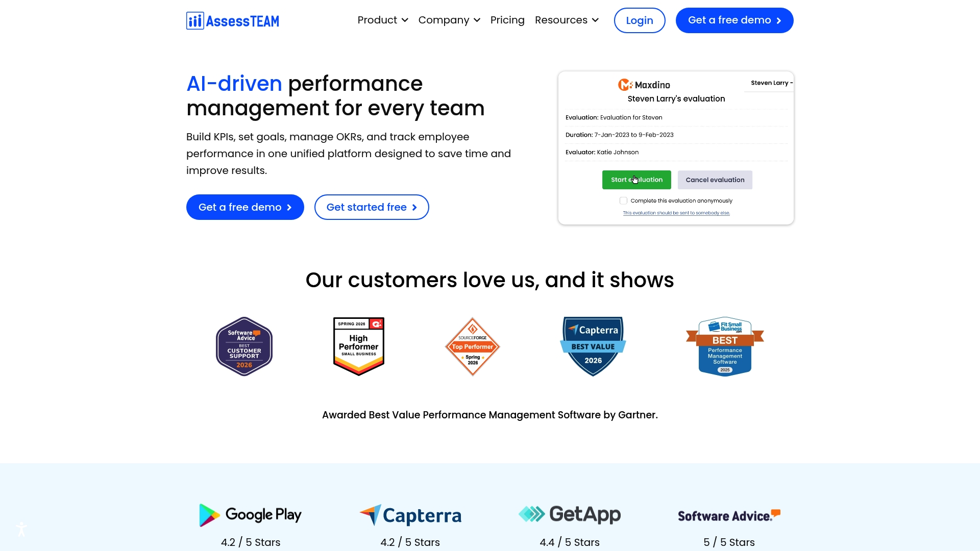980x551 pixels.
Task: Click the Fit Small Business Best badge
Action: click(725, 346)
